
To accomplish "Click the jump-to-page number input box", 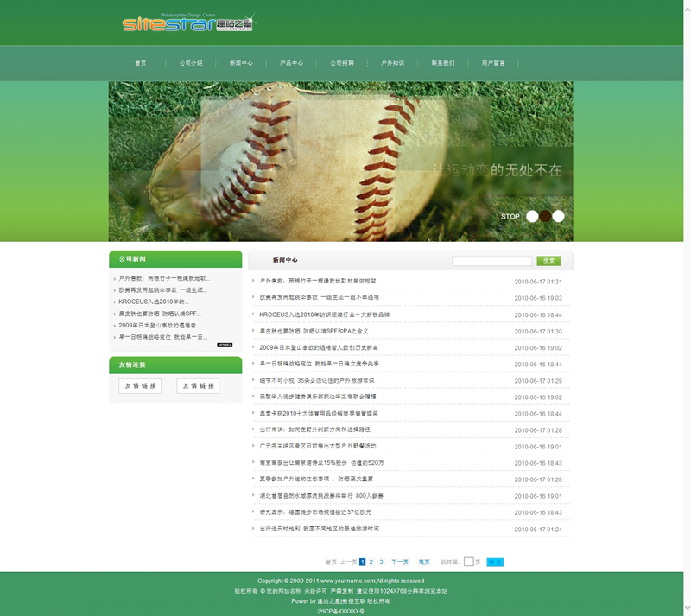I will (x=468, y=562).
